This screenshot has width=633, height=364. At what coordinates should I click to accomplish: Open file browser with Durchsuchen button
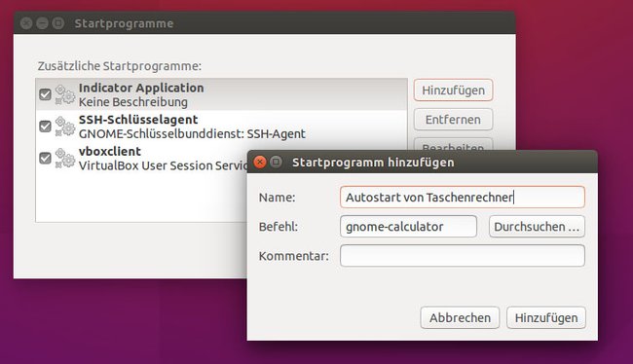(537, 227)
